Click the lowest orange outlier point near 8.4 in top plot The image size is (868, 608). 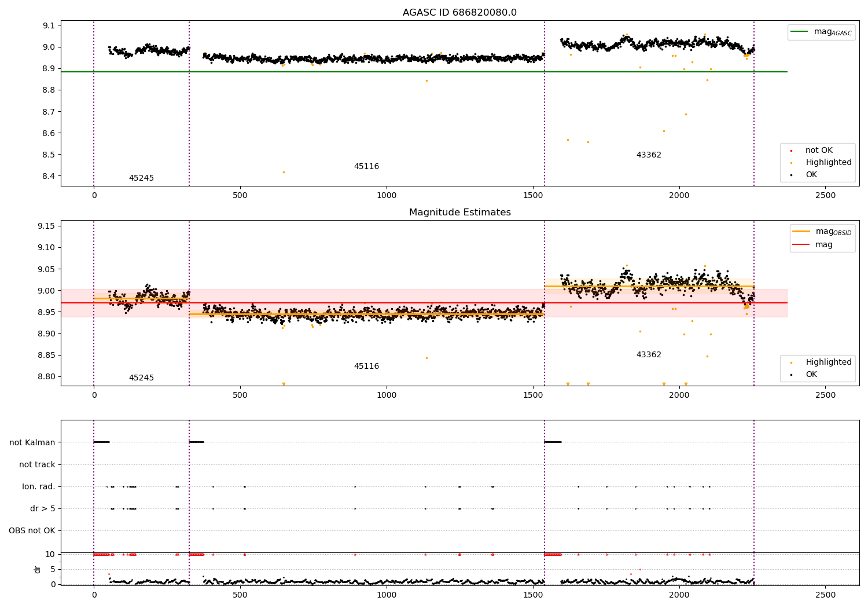284,172
